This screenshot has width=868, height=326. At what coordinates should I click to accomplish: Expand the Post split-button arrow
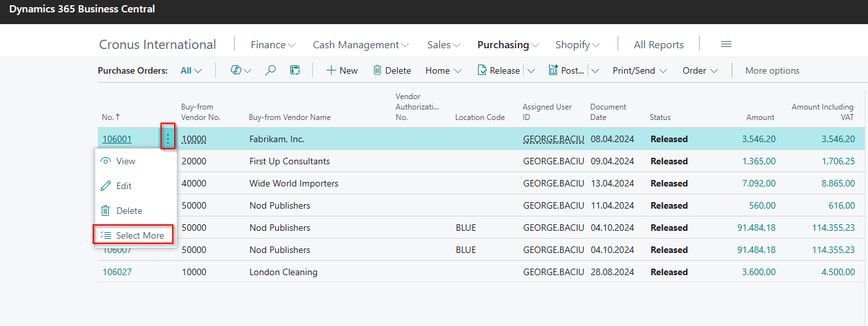(x=595, y=70)
